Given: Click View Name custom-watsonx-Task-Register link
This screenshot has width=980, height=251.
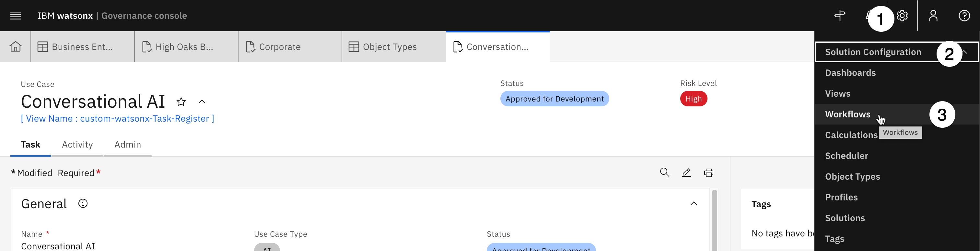Looking at the screenshot, I should (118, 118).
